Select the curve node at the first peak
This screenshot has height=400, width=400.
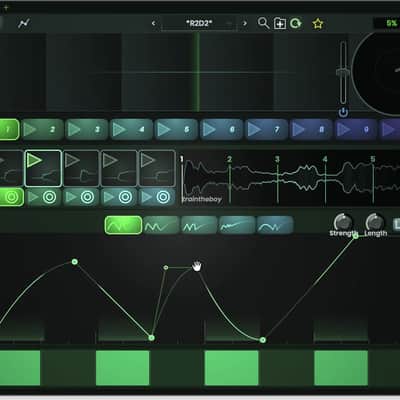75,262
